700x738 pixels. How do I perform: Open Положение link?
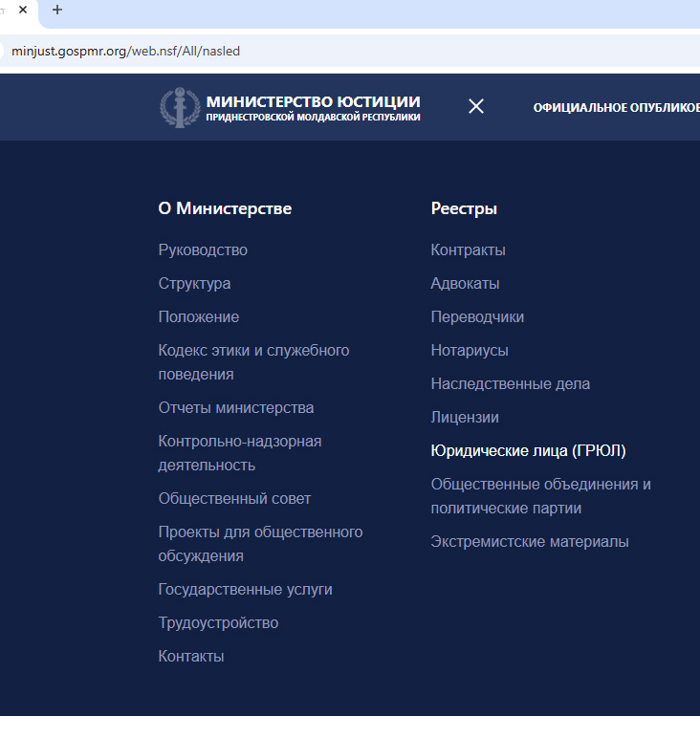199,317
